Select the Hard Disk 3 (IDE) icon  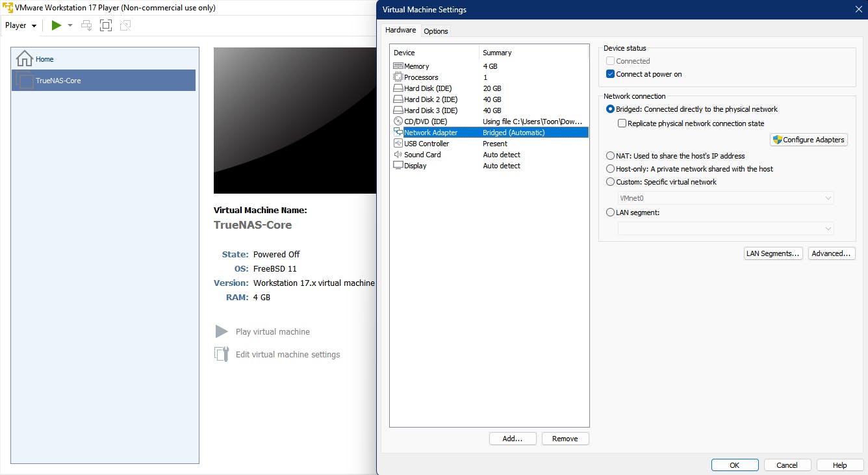tap(398, 110)
